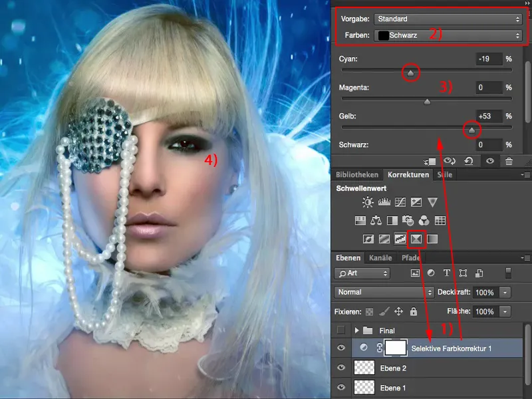Add a Posterize adjustment

click(384, 239)
